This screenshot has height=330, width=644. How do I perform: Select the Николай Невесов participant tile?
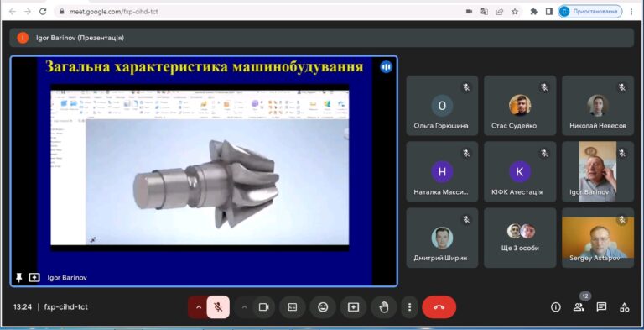pyautogui.click(x=598, y=106)
